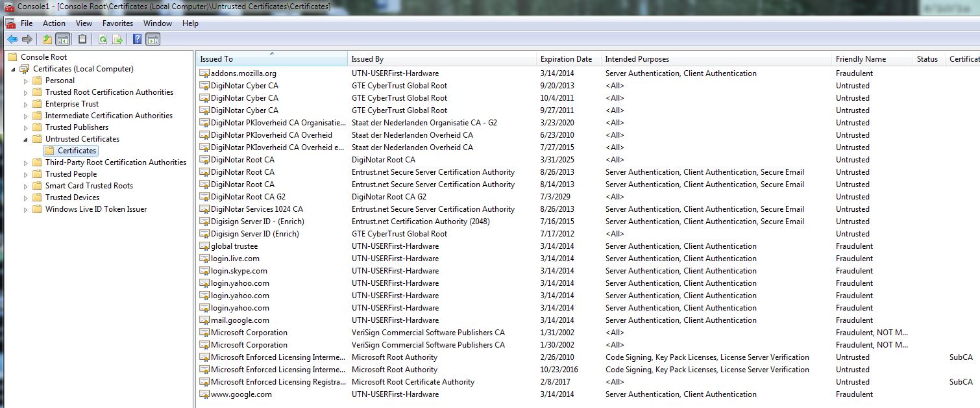Click the '2/8/2017' expiration date cell
The image size is (980, 408).
coord(556,382)
